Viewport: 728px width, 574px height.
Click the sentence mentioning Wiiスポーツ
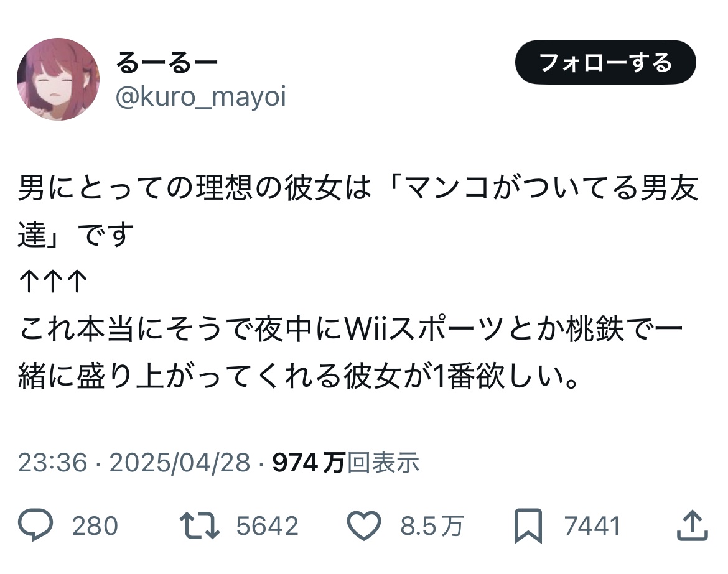point(350,352)
